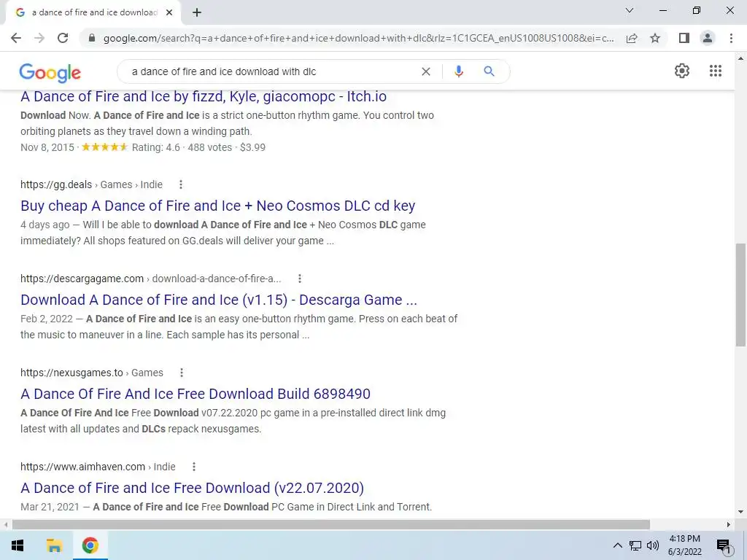Image resolution: width=747 pixels, height=560 pixels.
Task: Open more options for the aimhaven.com result
Action: coord(193,467)
